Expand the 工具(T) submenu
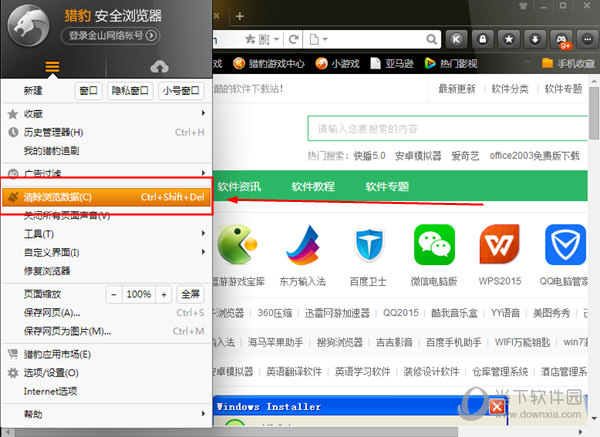This screenshot has height=437, width=600. click(x=105, y=233)
